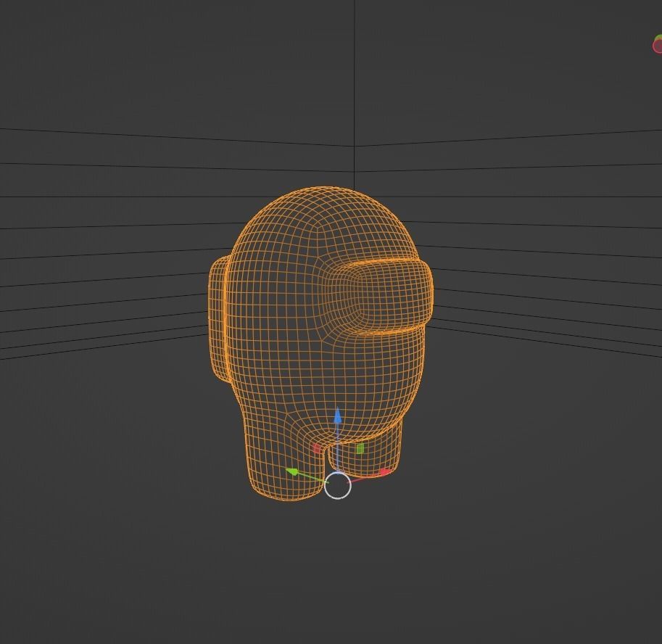The height and width of the screenshot is (644, 662).
Task: Click the white free-move circle at gizmo center
Action: (338, 486)
